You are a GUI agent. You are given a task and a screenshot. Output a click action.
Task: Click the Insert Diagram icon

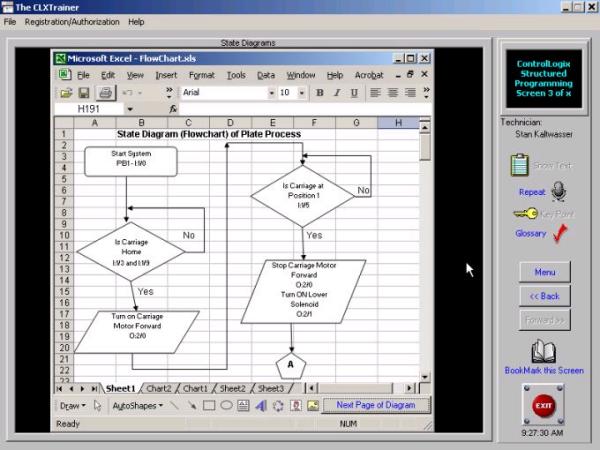(x=278, y=406)
